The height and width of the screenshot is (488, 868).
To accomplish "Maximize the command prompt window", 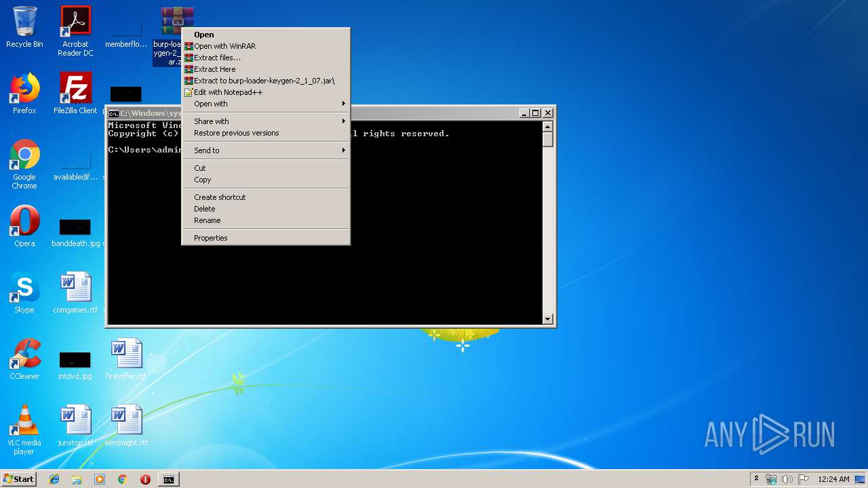I will (535, 113).
